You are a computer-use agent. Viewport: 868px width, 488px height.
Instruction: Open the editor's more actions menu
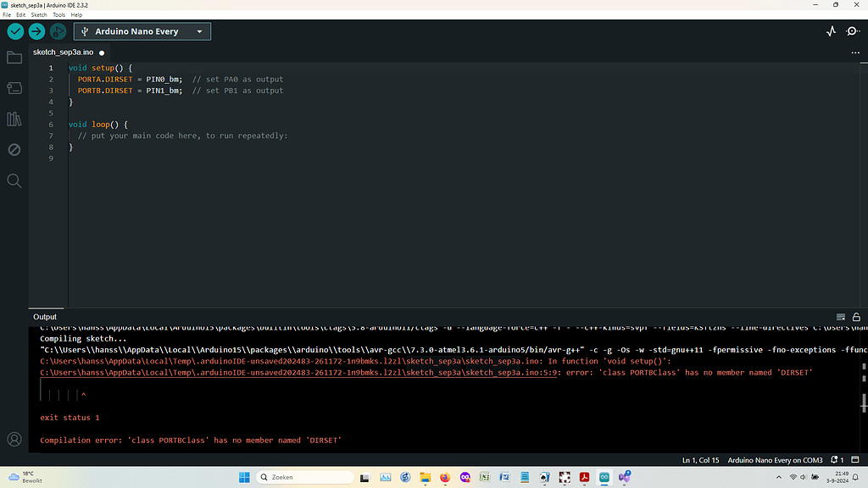[x=855, y=53]
